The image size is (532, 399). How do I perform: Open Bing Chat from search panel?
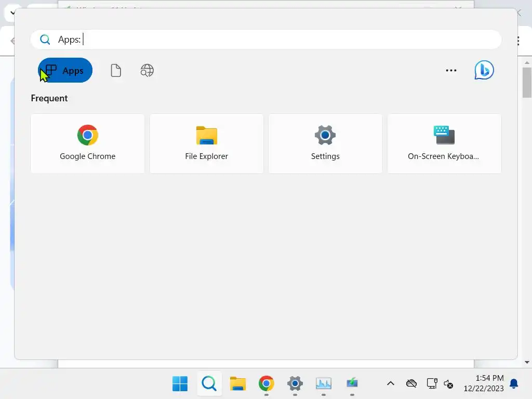click(484, 70)
